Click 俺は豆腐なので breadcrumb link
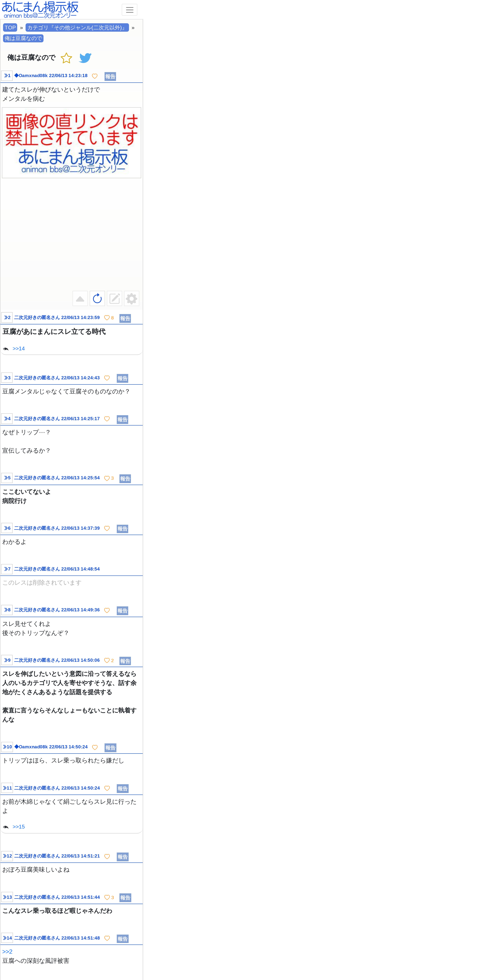490x980 pixels. [x=23, y=38]
